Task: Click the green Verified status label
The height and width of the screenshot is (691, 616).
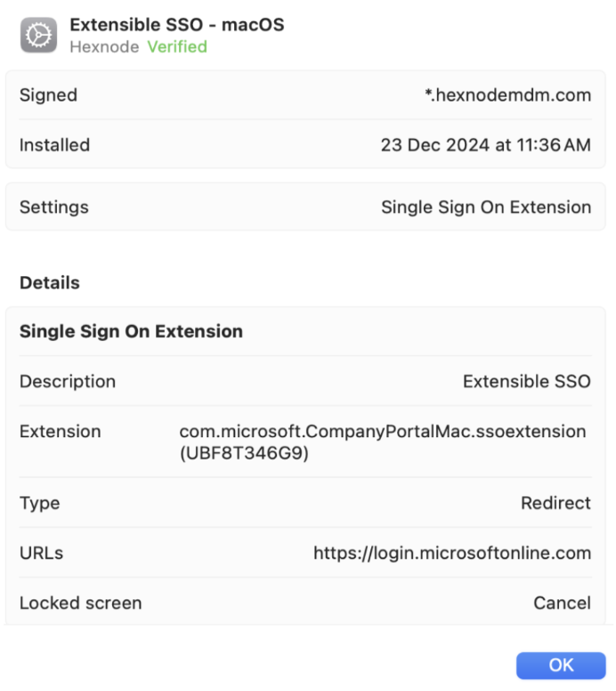Action: pyautogui.click(x=177, y=46)
